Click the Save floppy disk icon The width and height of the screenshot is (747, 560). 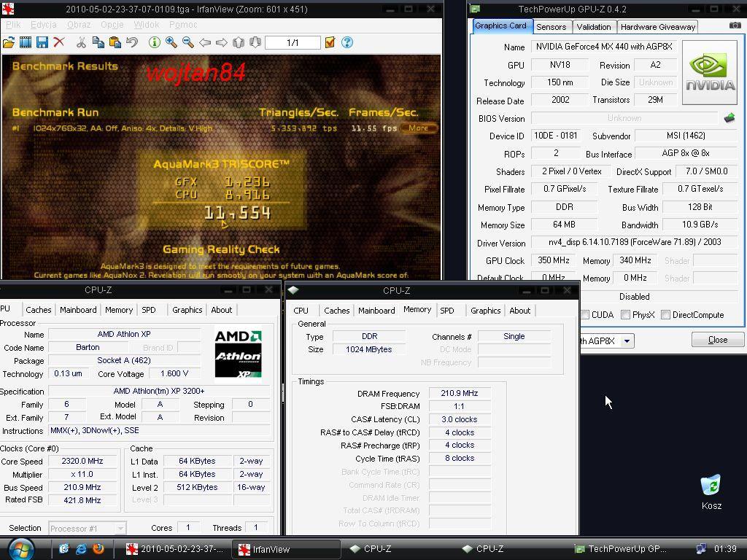(x=42, y=42)
